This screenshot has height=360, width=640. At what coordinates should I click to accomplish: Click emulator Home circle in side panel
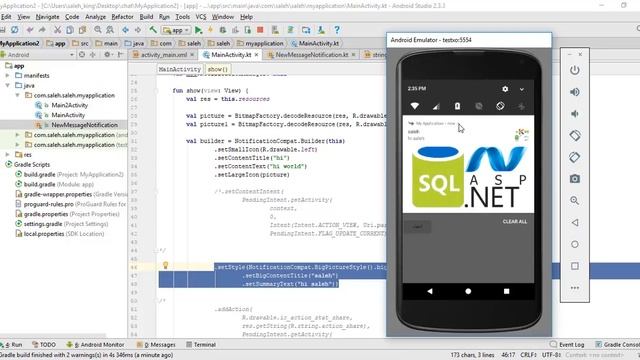575,244
